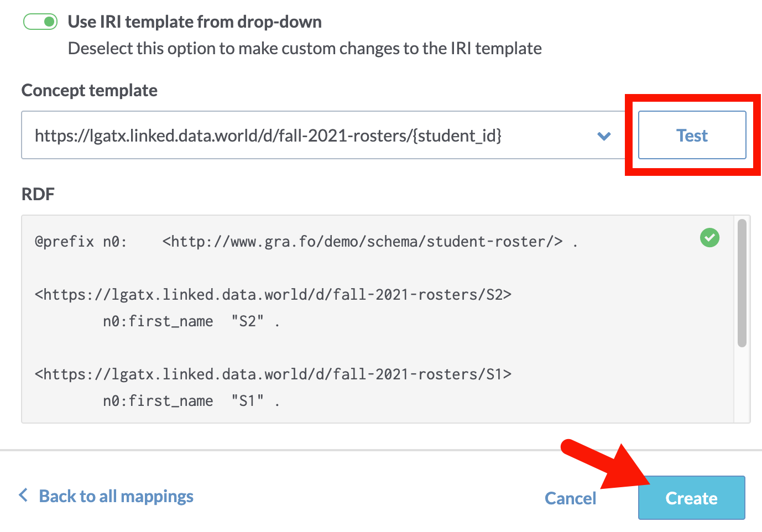Click the Create button
This screenshot has width=762, height=532.
[691, 498]
